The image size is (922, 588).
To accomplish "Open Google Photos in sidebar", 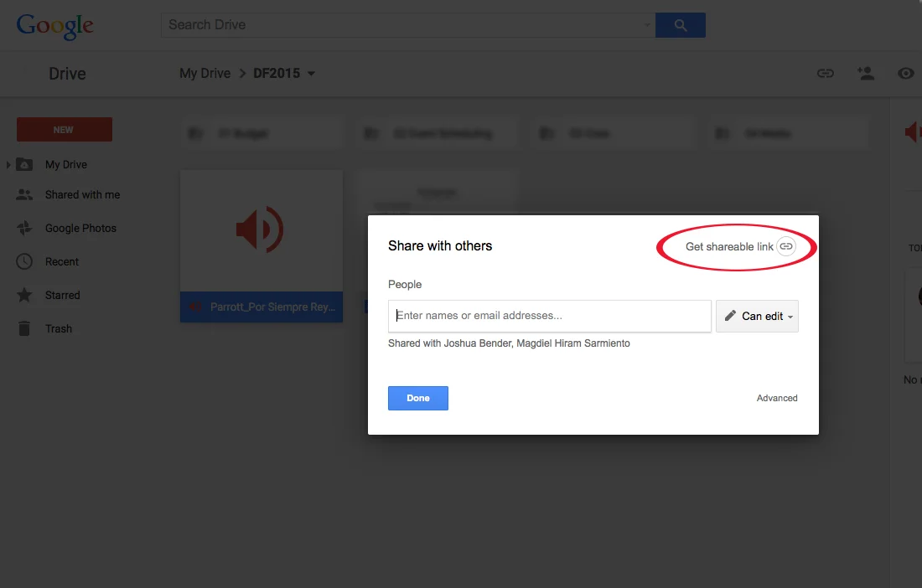I will click(80, 229).
